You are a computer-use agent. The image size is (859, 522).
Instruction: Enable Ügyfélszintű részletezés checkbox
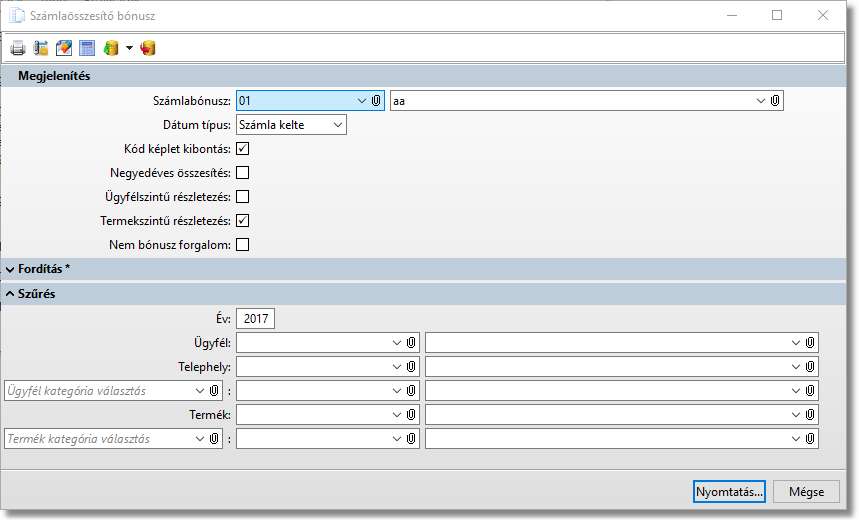(243, 197)
